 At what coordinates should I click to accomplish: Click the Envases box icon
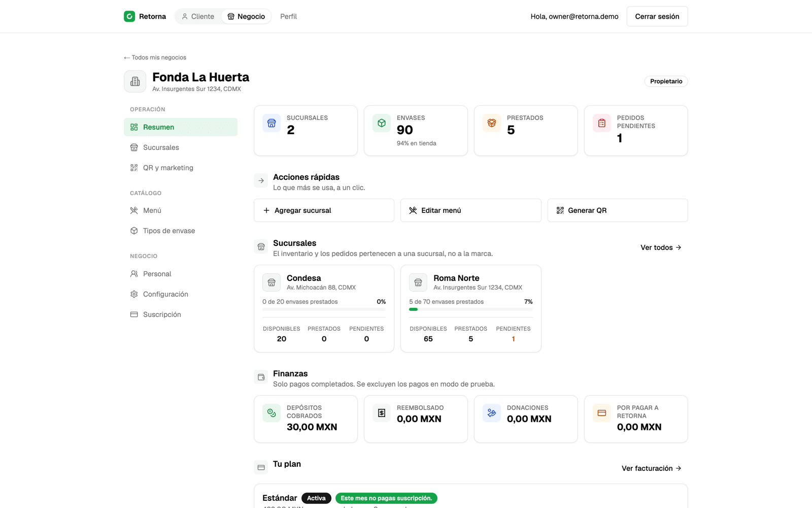(x=382, y=123)
